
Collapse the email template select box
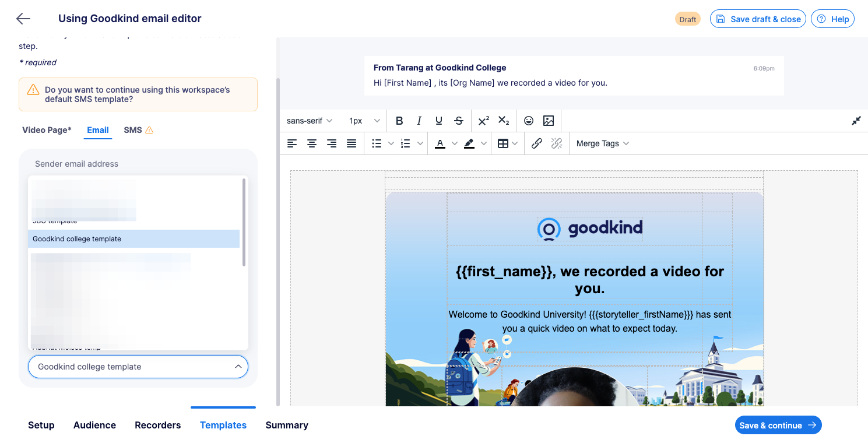coord(138,367)
